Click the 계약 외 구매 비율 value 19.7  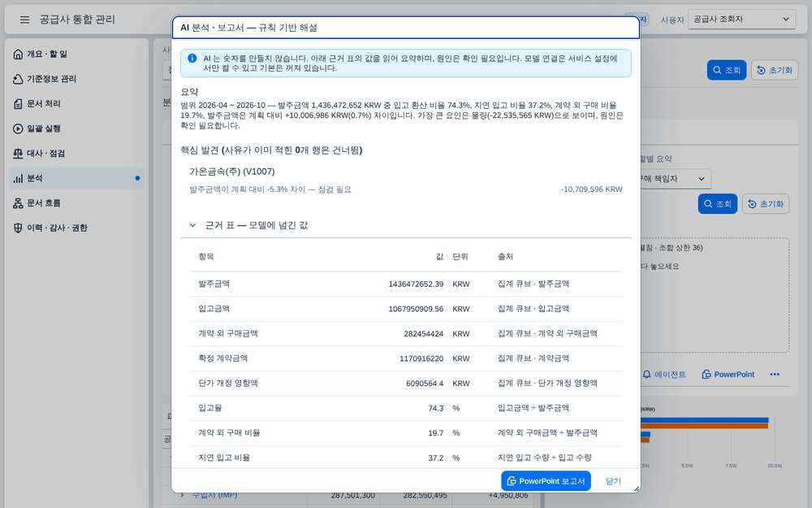click(435, 433)
